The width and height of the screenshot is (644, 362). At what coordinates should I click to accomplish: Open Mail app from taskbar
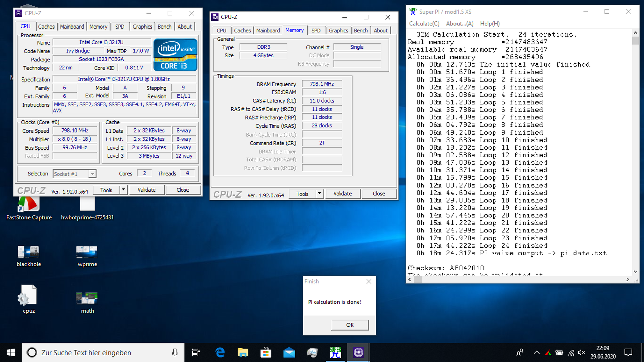point(289,352)
